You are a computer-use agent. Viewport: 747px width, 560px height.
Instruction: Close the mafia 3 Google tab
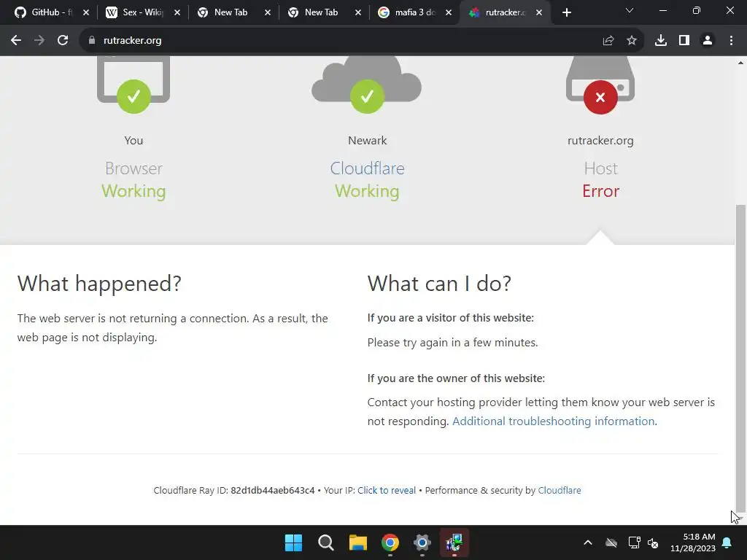pyautogui.click(x=449, y=13)
